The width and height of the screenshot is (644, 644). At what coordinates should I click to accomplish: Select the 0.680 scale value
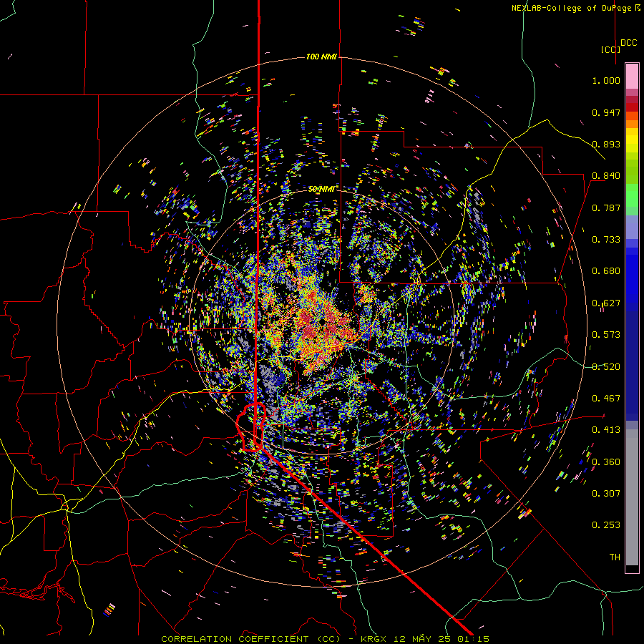[606, 271]
